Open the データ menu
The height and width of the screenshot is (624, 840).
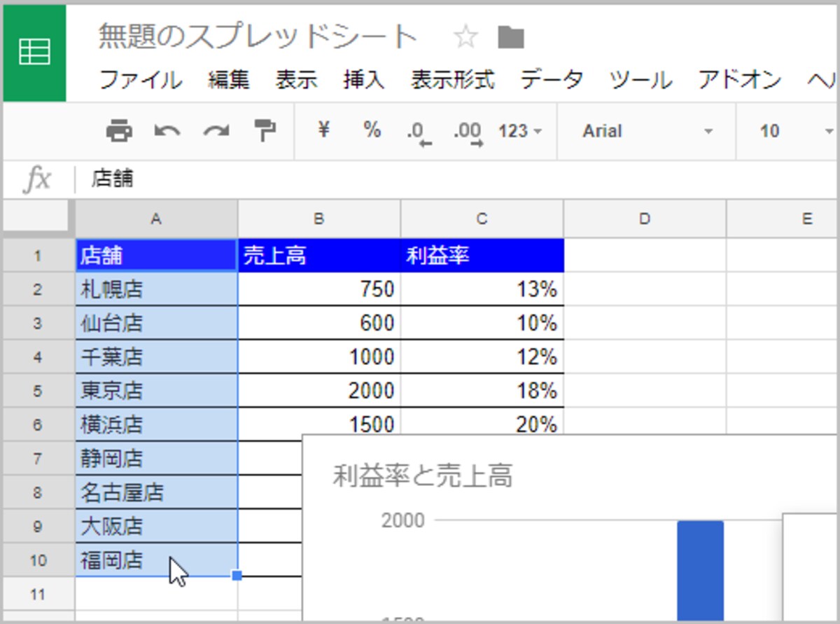pyautogui.click(x=552, y=80)
